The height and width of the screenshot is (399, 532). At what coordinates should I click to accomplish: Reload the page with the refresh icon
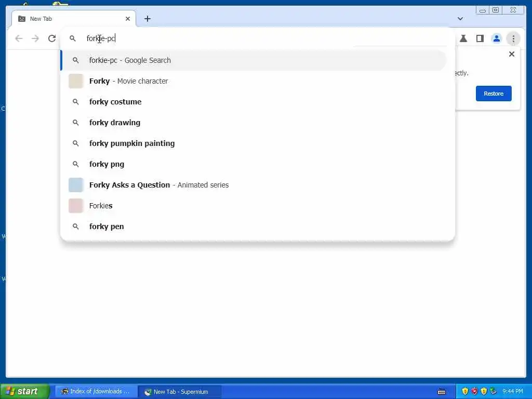click(52, 38)
